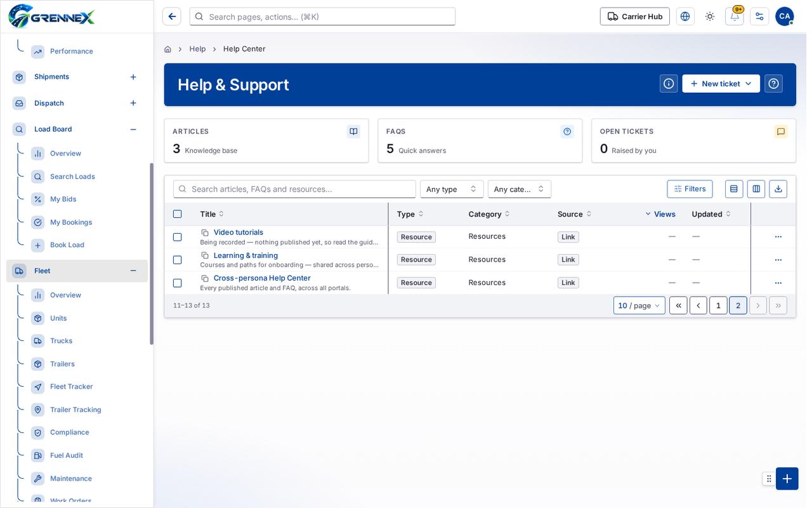Open the notifications bell
The image size is (812, 508).
tap(735, 17)
